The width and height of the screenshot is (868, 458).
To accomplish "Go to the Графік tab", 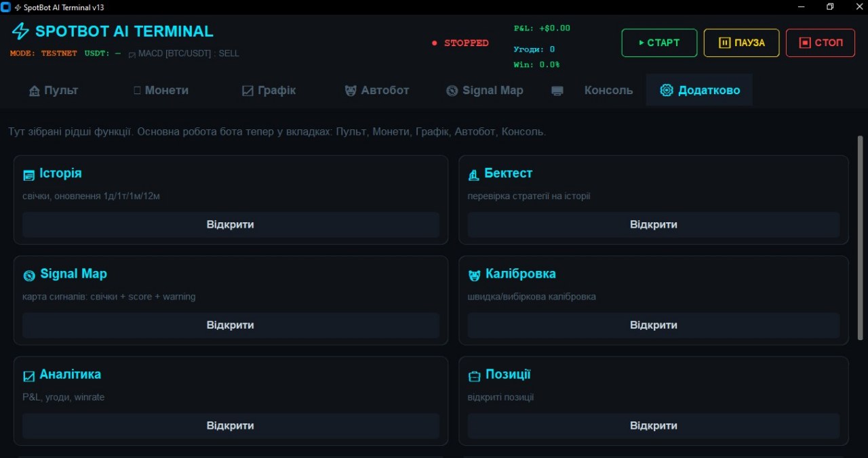I will tap(269, 90).
